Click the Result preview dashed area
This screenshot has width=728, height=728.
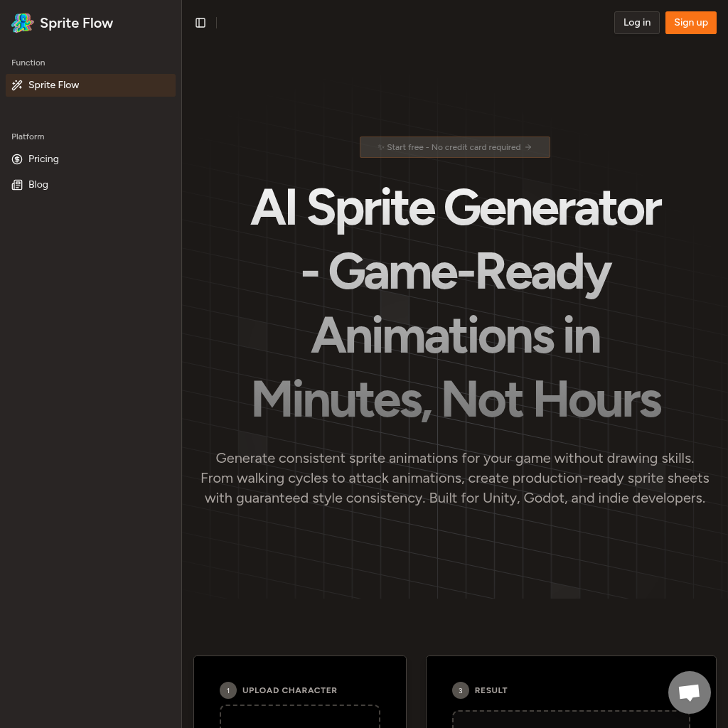click(x=570, y=719)
